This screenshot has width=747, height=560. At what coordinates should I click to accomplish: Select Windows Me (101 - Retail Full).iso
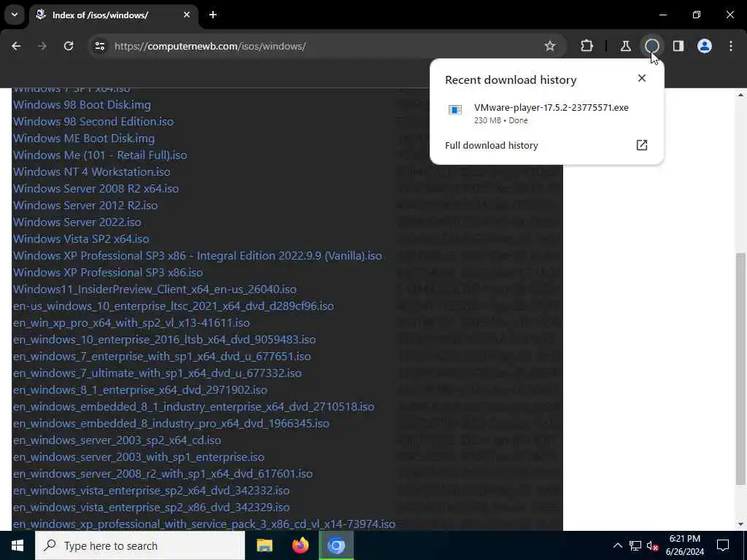point(100,155)
